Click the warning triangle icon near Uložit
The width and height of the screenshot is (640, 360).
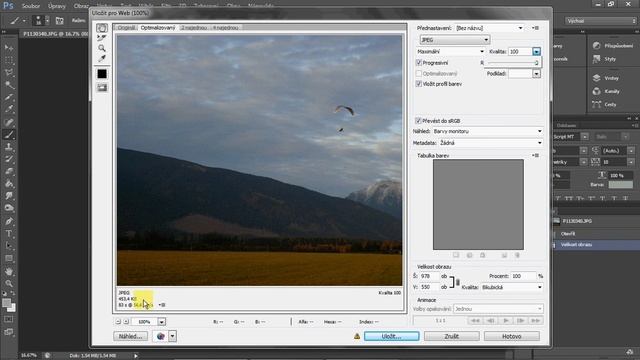pos(357,336)
